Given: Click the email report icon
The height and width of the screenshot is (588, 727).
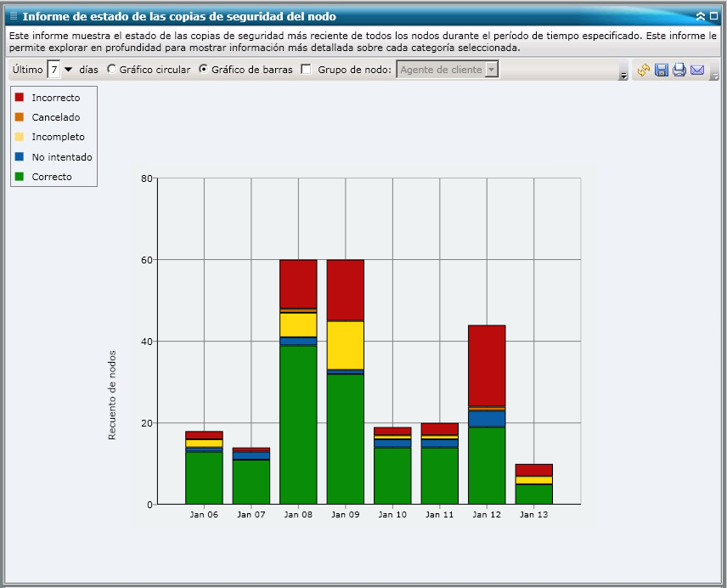Looking at the screenshot, I should pyautogui.click(x=697, y=71).
